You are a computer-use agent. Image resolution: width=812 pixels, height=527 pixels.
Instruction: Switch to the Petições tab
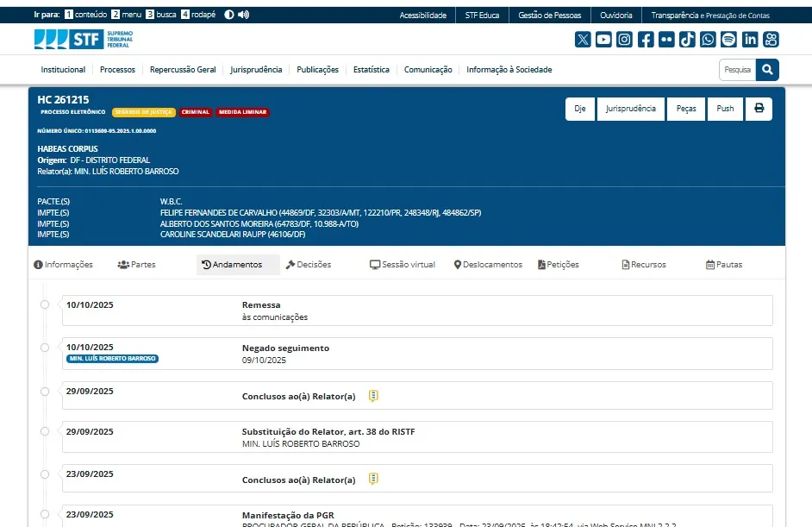[x=558, y=265]
